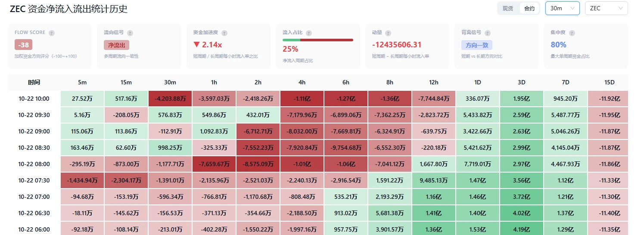The image size is (644, 235).
Task: Click the 2h column header
Action: coord(258,82)
